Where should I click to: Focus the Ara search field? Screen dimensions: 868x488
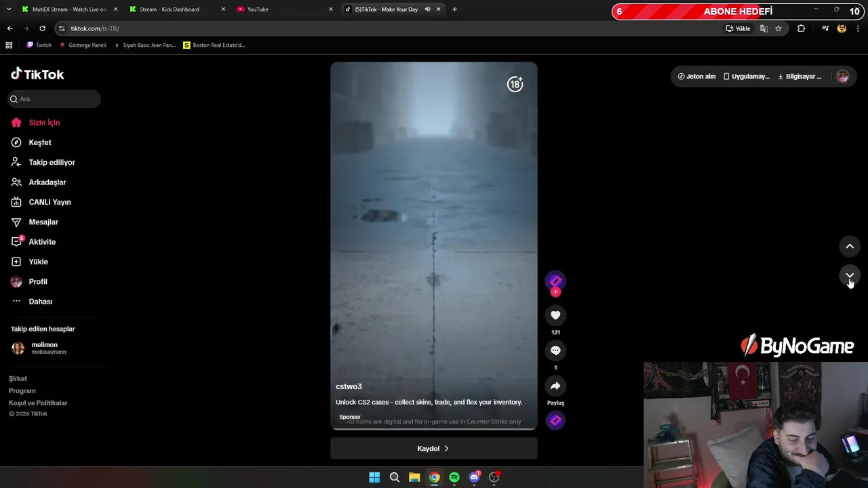click(x=54, y=99)
